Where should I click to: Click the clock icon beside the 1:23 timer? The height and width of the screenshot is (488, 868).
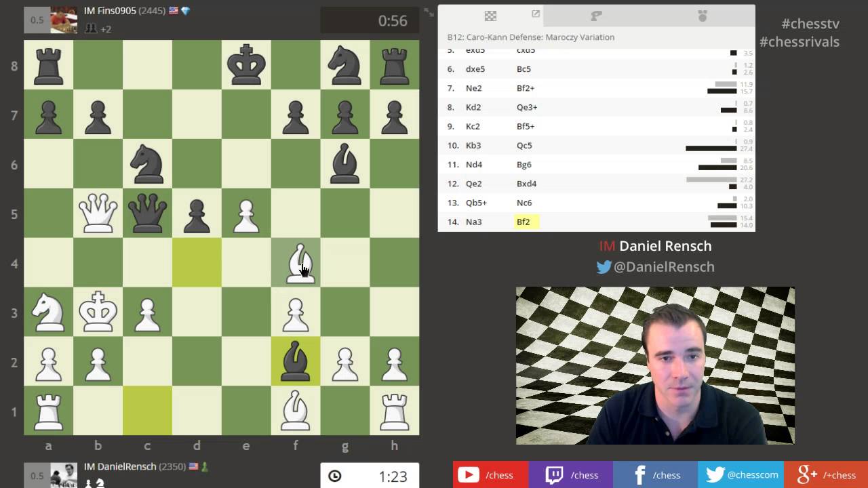click(335, 476)
